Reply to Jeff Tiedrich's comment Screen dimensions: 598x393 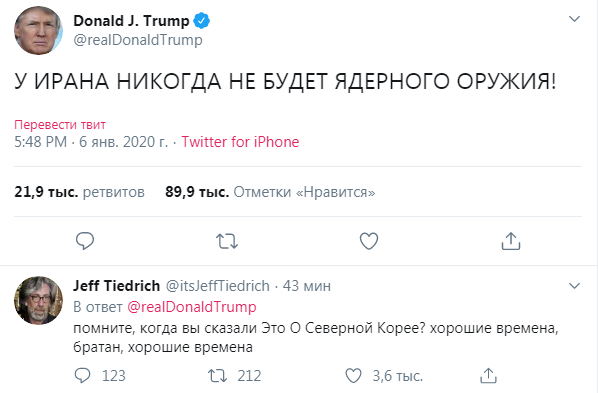coord(82,376)
